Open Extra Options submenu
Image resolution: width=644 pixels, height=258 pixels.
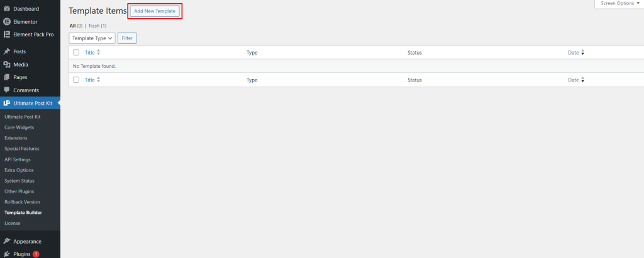coord(19,170)
